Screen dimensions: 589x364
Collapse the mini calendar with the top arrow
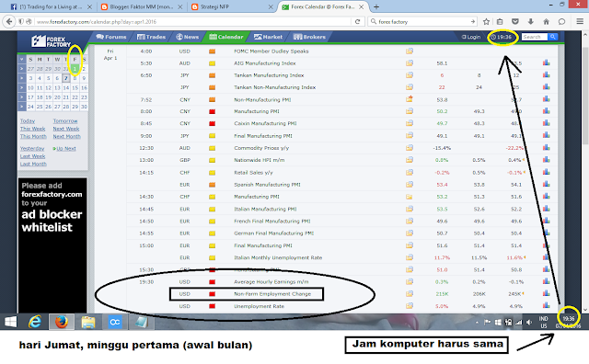point(21,60)
